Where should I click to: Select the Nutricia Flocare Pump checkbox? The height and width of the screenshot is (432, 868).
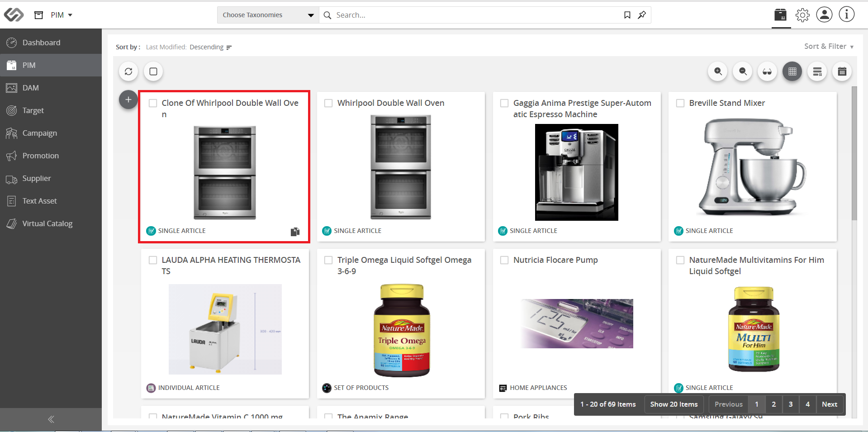504,260
